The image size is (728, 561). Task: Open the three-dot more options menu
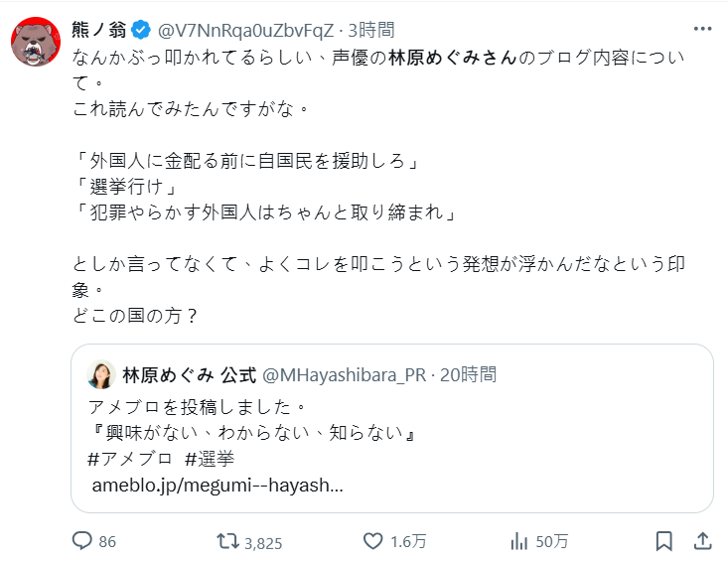pyautogui.click(x=701, y=28)
